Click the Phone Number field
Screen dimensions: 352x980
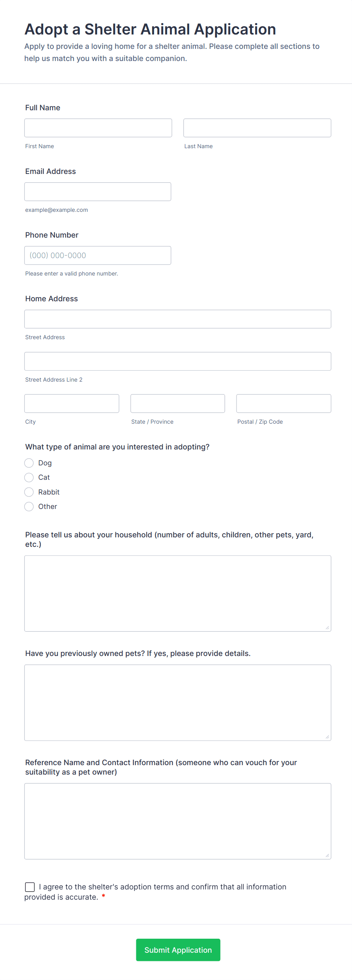click(x=98, y=255)
